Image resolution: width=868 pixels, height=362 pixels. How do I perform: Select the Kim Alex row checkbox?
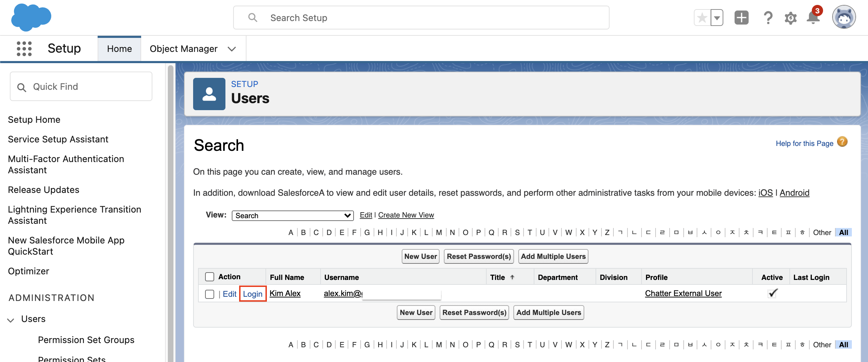(210, 294)
